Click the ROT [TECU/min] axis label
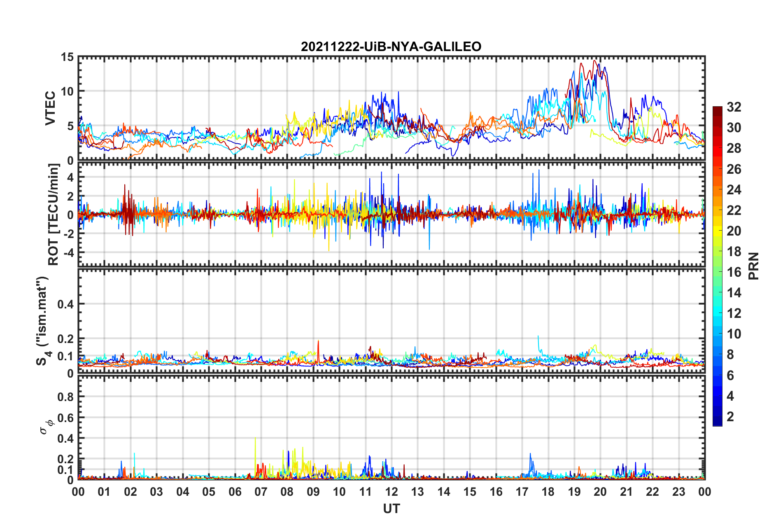Screen dimensions: 783x532 [54, 215]
